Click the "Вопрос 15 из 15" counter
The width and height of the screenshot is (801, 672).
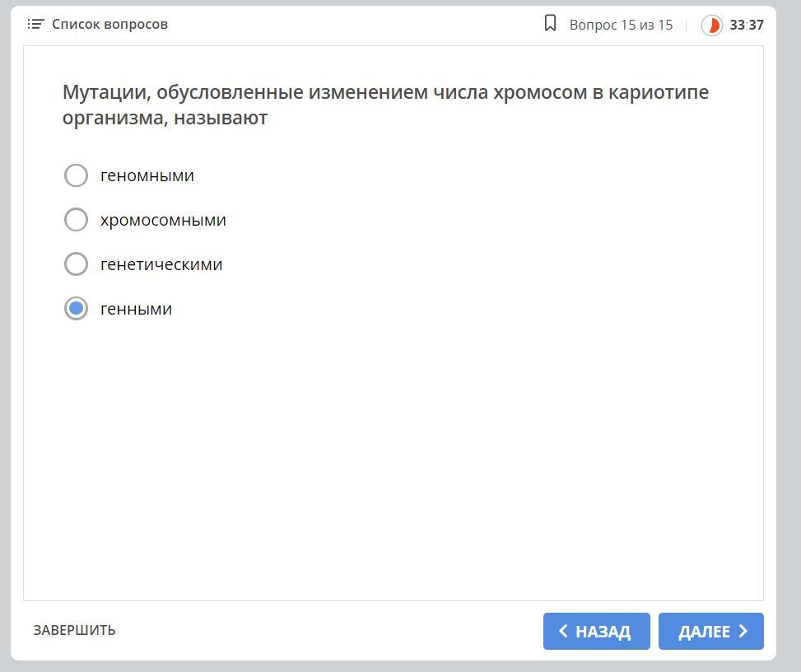pos(621,26)
